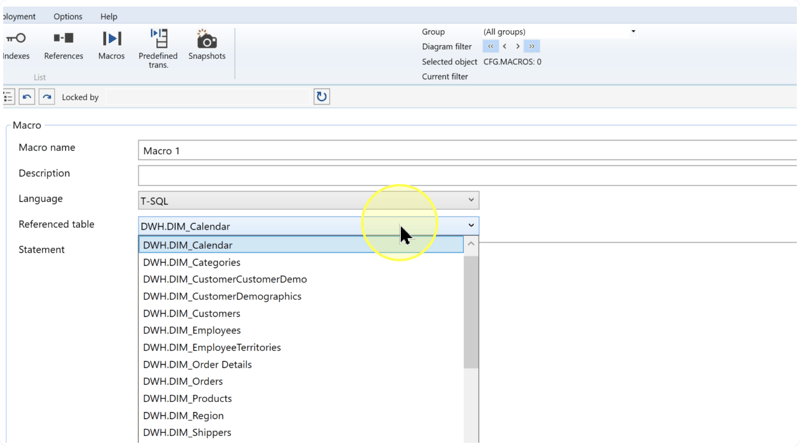Screen dimensions: 800x446
Task: Select DWH.DIM_EmployeeTerritories
Action: pos(301,348)
